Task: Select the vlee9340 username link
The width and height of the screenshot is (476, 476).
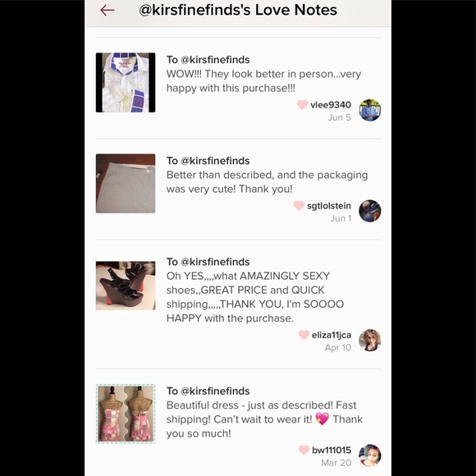Action: [x=331, y=105]
